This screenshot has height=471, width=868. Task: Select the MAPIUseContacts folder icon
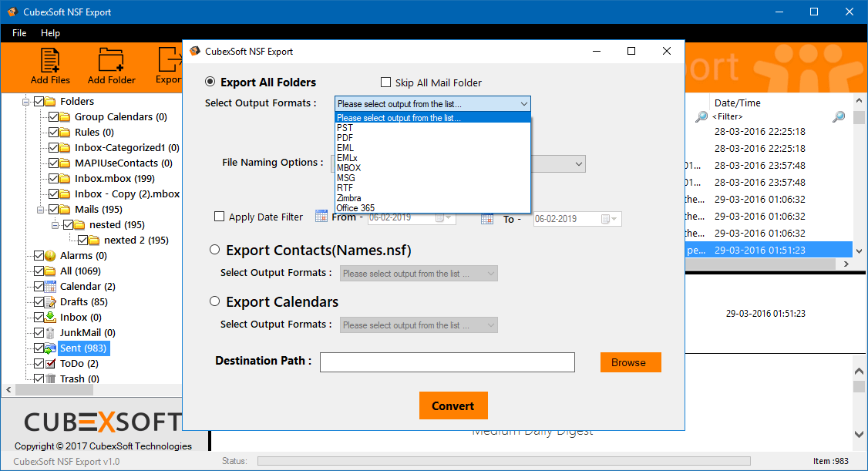pyautogui.click(x=65, y=163)
